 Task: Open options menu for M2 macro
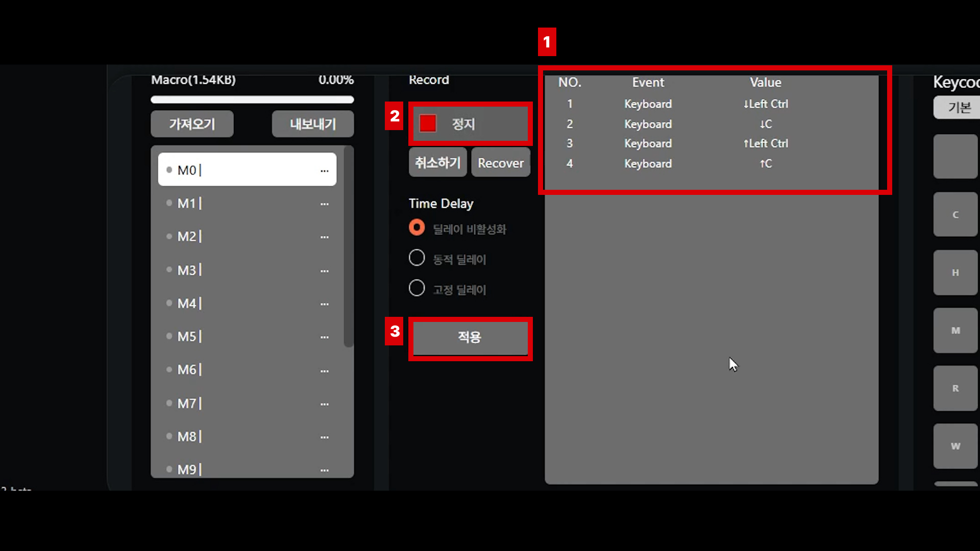325,237
